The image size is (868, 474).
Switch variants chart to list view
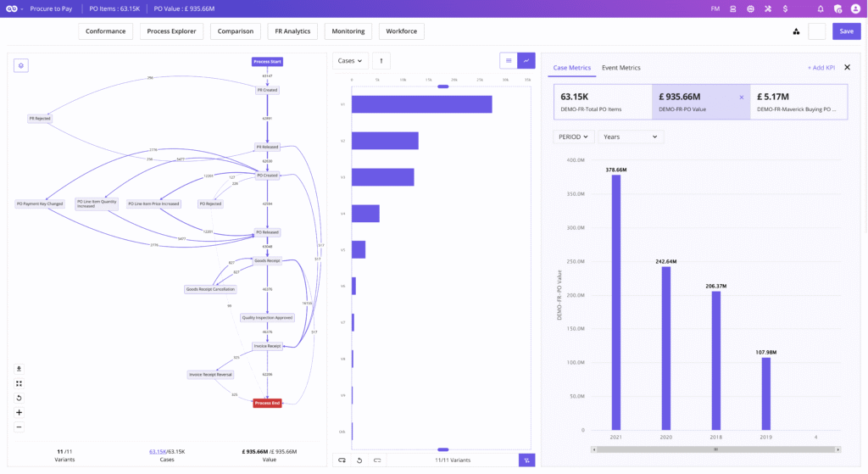508,61
